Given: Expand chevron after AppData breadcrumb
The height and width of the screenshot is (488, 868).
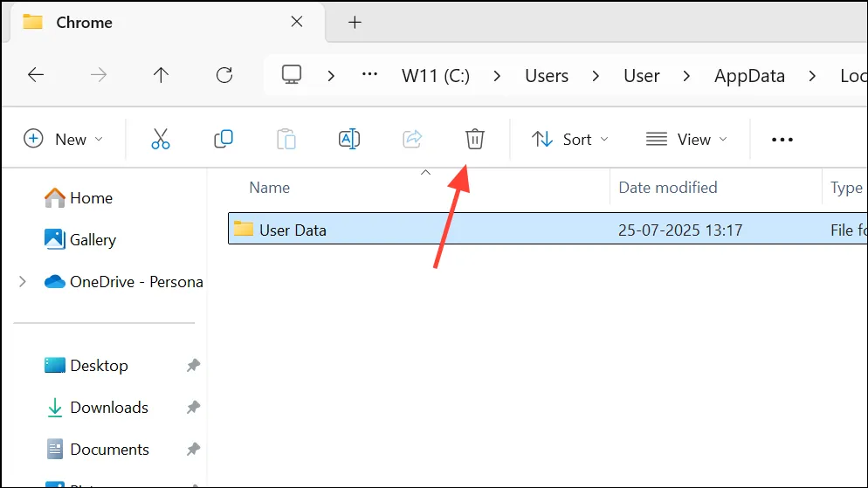Looking at the screenshot, I should click(812, 76).
